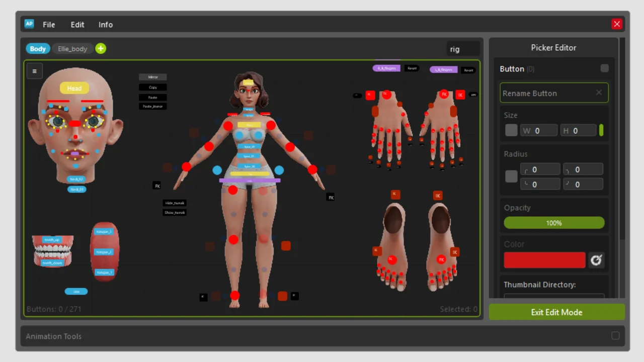Select the FK badge near the left wrist

click(x=157, y=186)
